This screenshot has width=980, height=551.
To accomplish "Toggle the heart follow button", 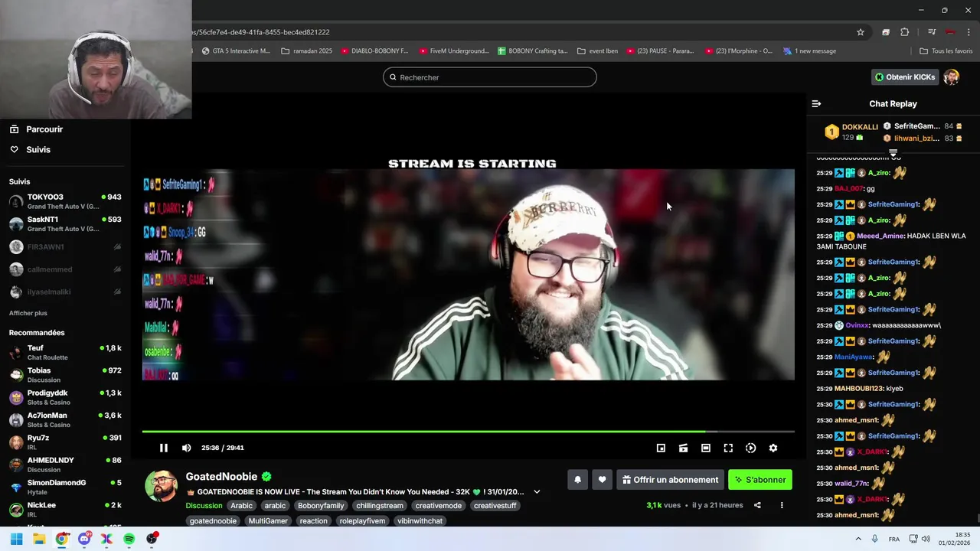I will pyautogui.click(x=602, y=480).
